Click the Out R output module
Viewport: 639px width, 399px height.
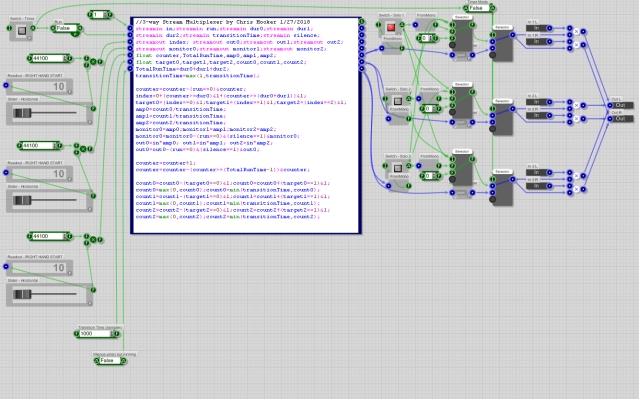coord(620,119)
